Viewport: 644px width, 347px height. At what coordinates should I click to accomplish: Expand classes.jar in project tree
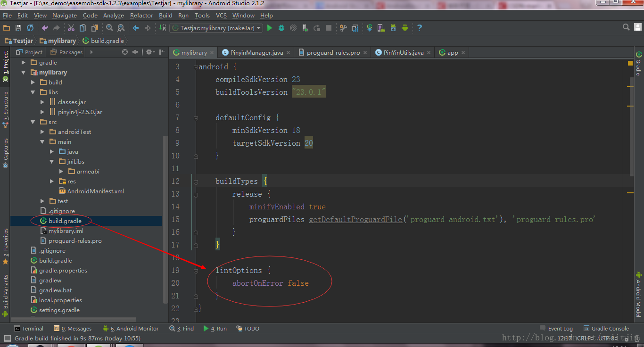point(42,102)
